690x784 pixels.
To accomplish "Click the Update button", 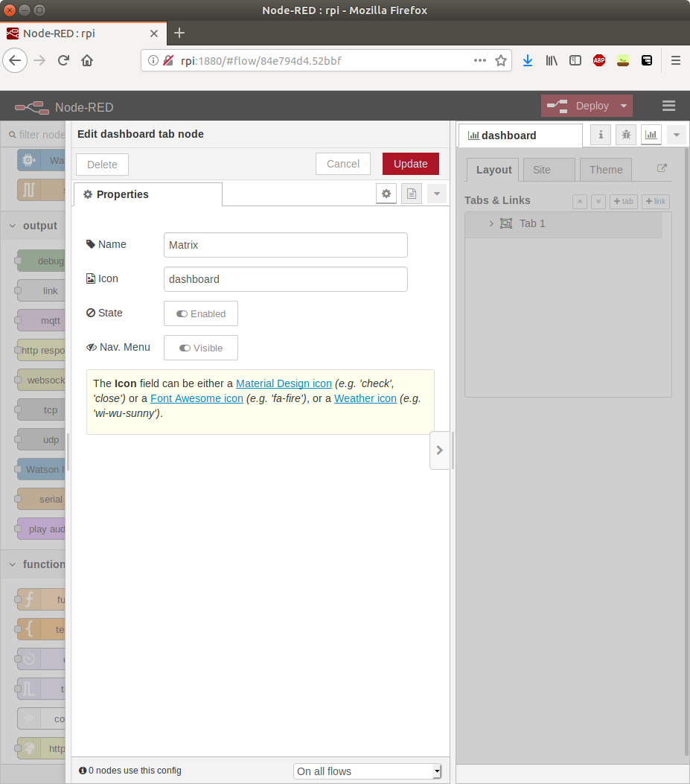I will tap(410, 164).
